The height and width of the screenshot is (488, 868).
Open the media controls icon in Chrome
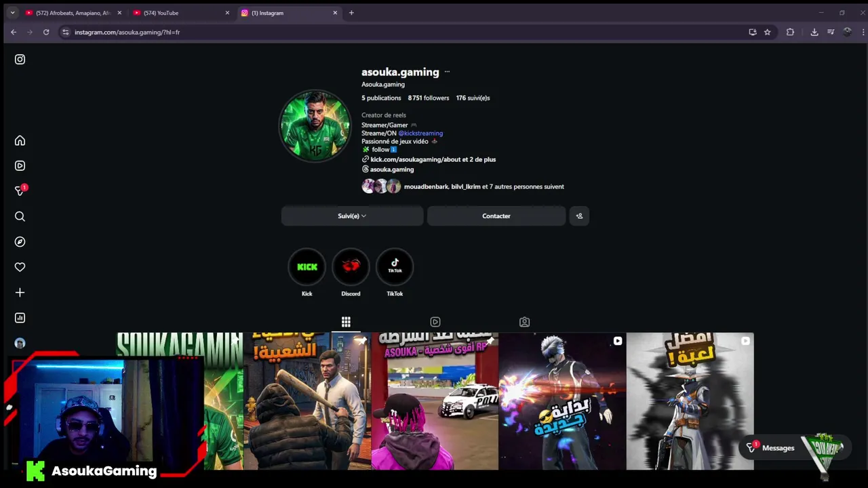pyautogui.click(x=831, y=32)
